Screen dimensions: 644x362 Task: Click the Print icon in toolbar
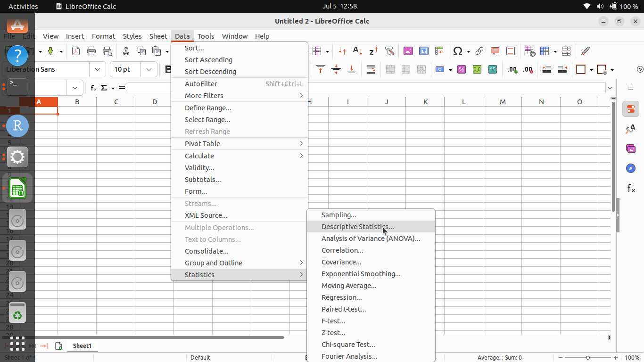tap(91, 51)
